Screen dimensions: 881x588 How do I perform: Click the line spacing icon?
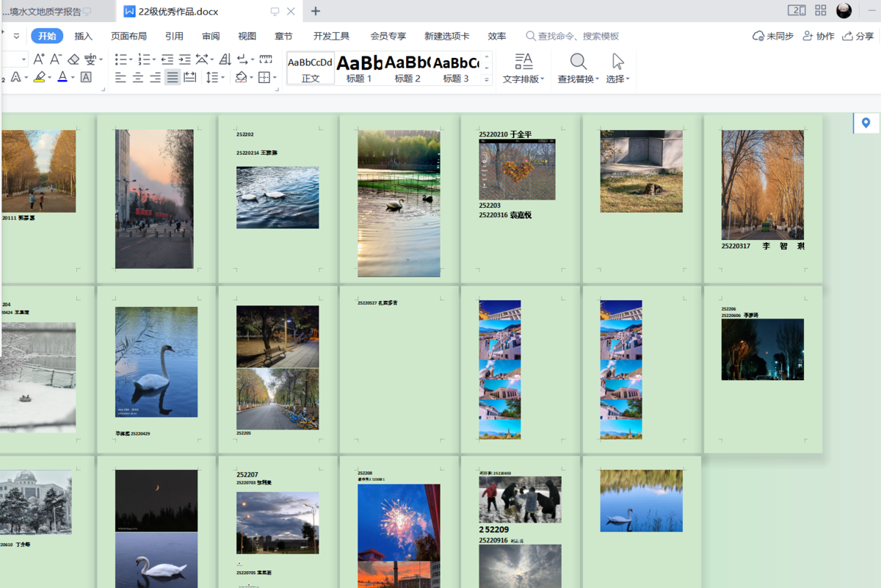coord(211,77)
